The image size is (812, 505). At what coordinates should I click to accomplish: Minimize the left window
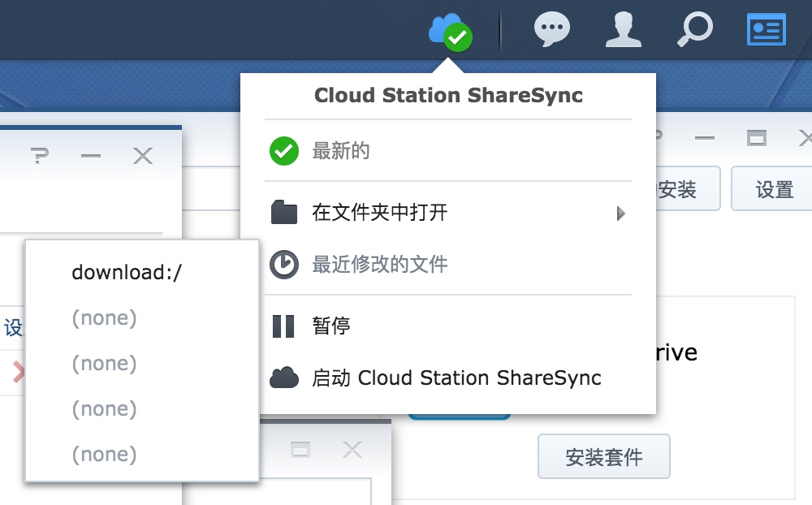tap(91, 155)
